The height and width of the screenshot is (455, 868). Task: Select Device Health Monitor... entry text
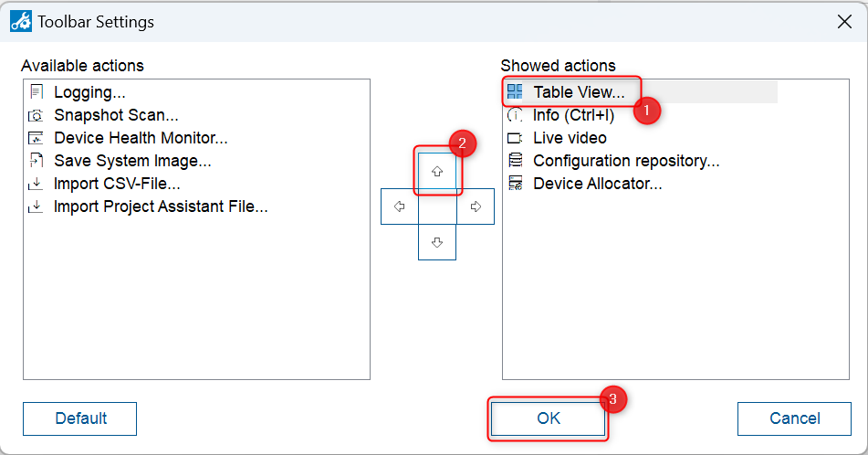[141, 138]
